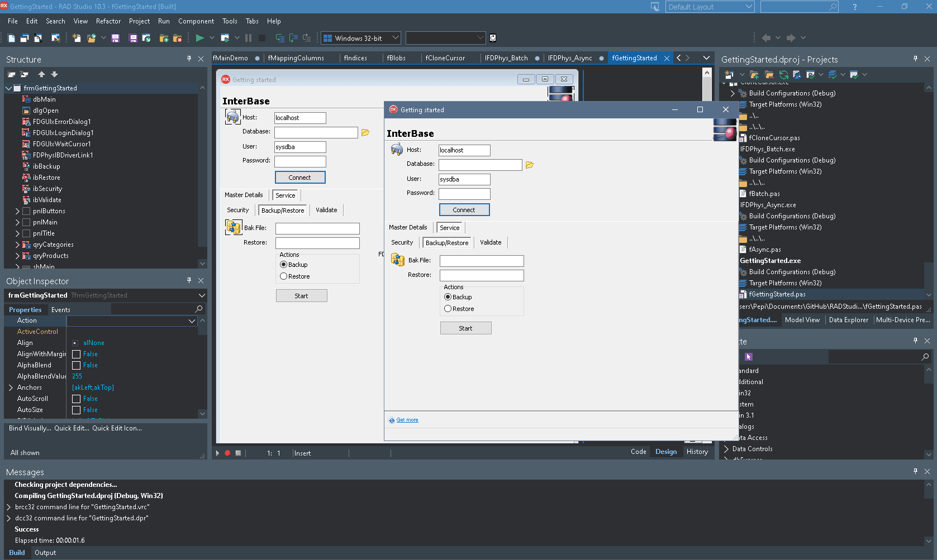
Task: Open the Component menu
Action: [196, 21]
